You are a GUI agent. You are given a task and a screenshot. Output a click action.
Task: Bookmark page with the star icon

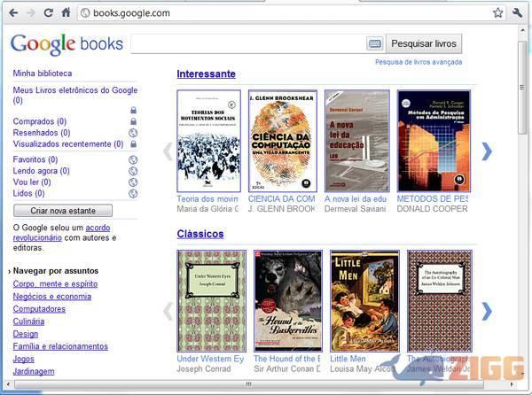coord(497,12)
